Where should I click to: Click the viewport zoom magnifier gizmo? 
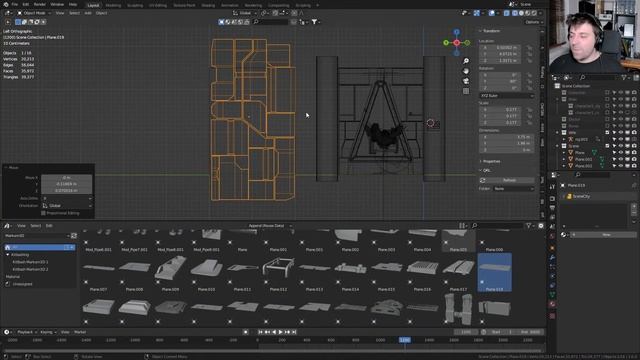466,61
